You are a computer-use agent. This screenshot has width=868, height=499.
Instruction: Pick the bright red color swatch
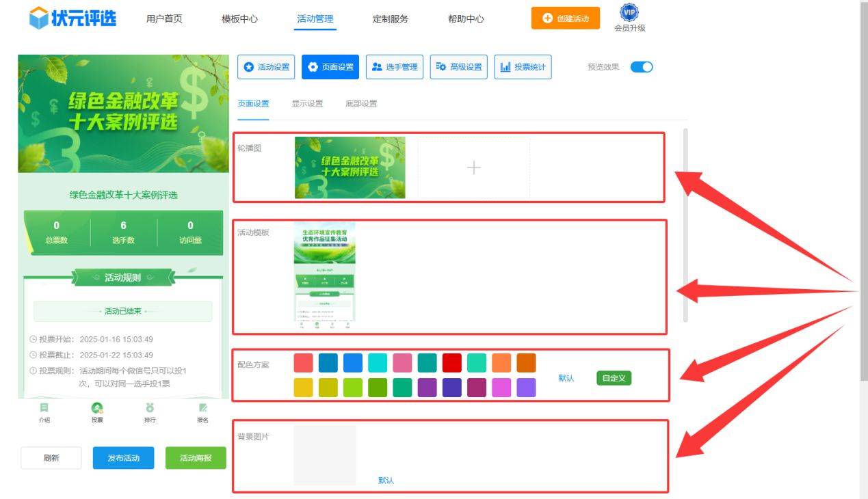pyautogui.click(x=452, y=363)
